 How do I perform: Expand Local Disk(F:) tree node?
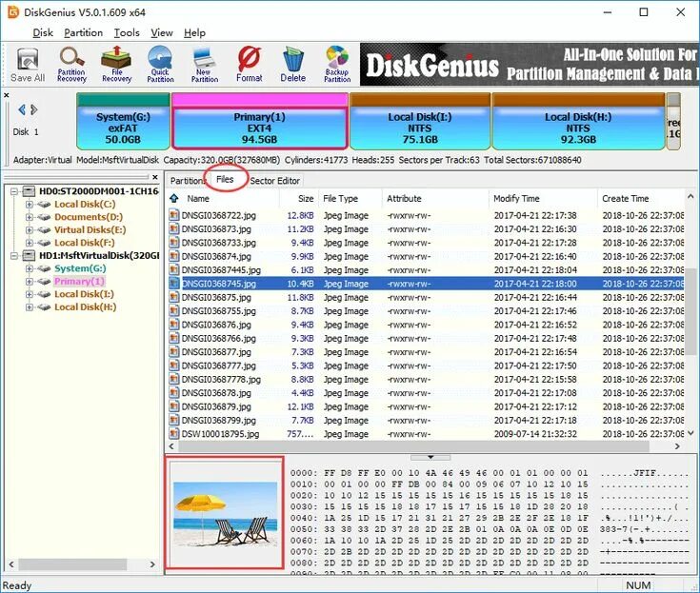tap(29, 243)
